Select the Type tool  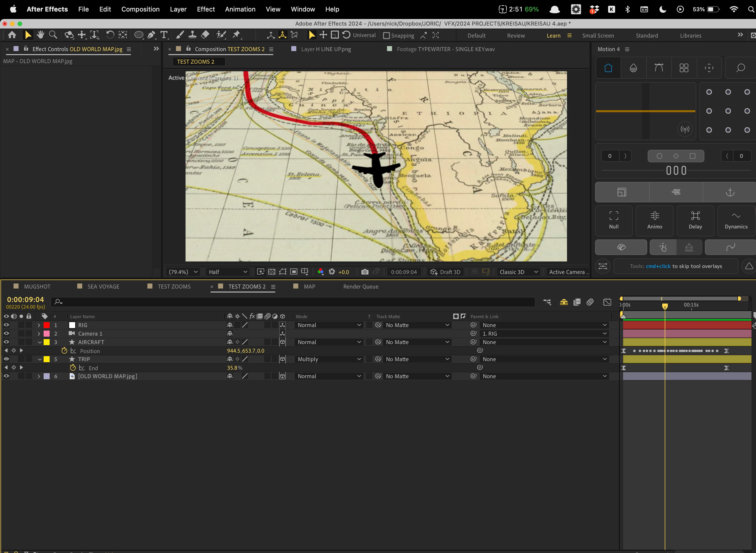(x=164, y=35)
